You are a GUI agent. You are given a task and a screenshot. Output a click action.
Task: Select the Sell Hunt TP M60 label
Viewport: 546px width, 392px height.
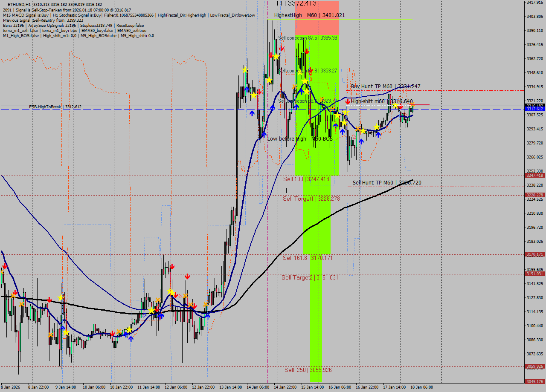[x=386, y=183]
